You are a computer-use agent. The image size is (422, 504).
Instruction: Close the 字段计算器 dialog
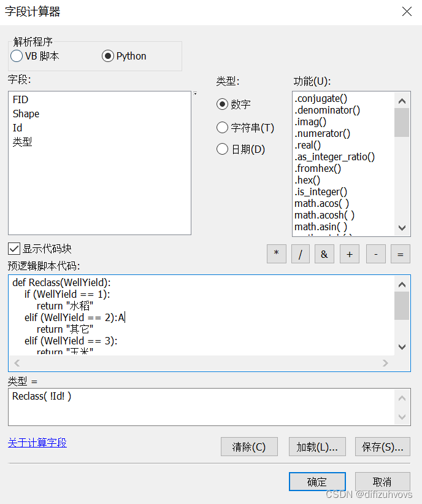point(407,12)
